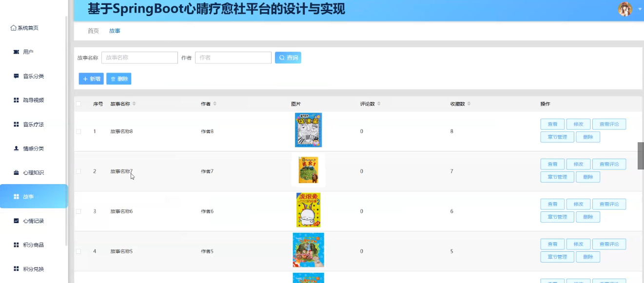This screenshot has height=283, width=644.
Task: Open cover thumbnail of 故事名称7
Action: tap(308, 170)
